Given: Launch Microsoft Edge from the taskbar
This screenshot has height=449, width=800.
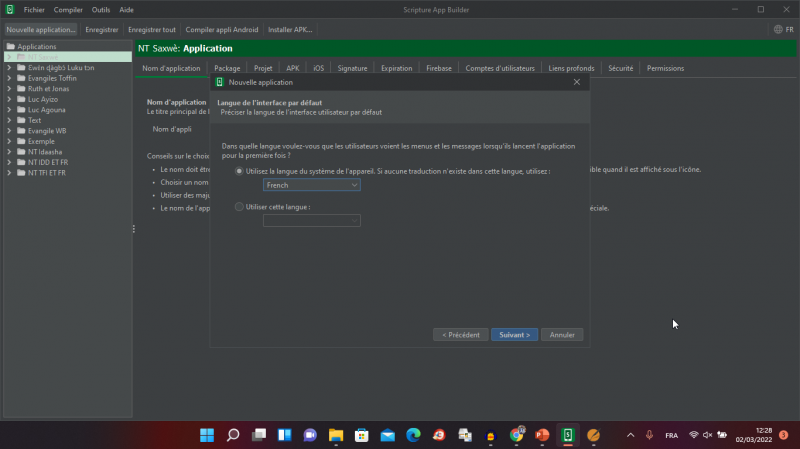Looking at the screenshot, I should click(413, 435).
